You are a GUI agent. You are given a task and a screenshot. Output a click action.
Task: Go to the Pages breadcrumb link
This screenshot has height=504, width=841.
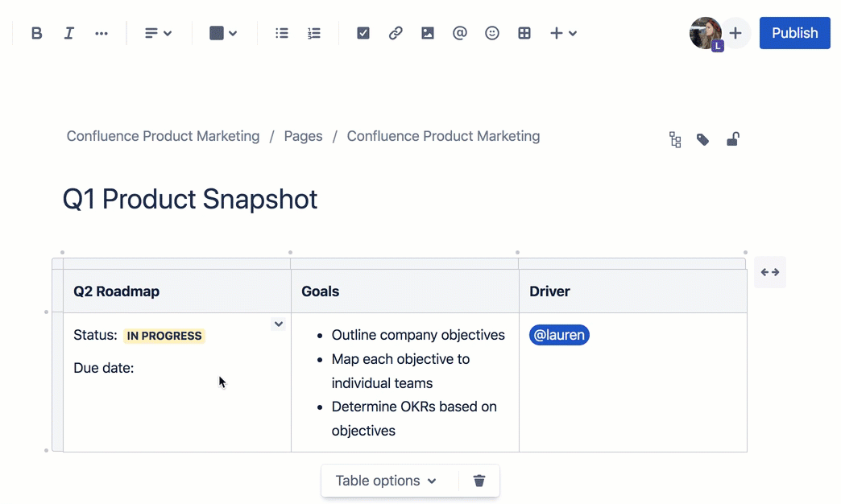[303, 136]
